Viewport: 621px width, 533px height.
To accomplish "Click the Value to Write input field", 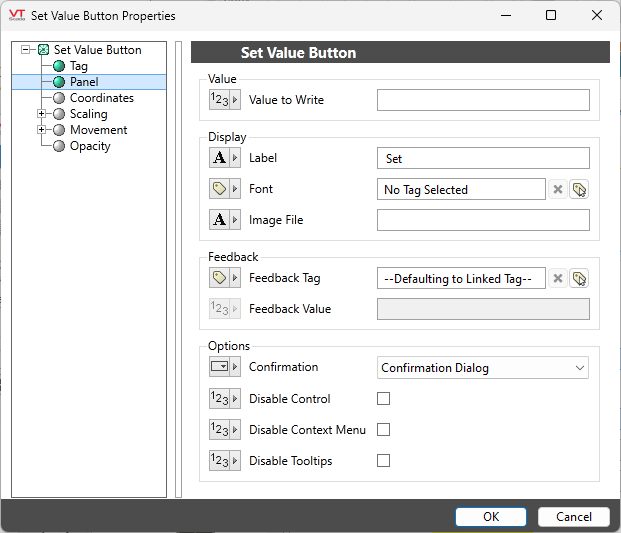I will 483,100.
